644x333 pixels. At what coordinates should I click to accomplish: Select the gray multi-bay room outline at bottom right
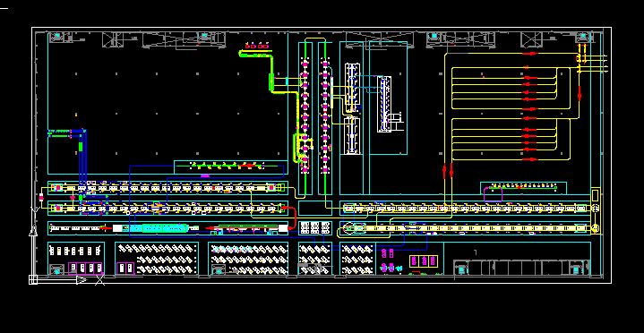click(522, 269)
